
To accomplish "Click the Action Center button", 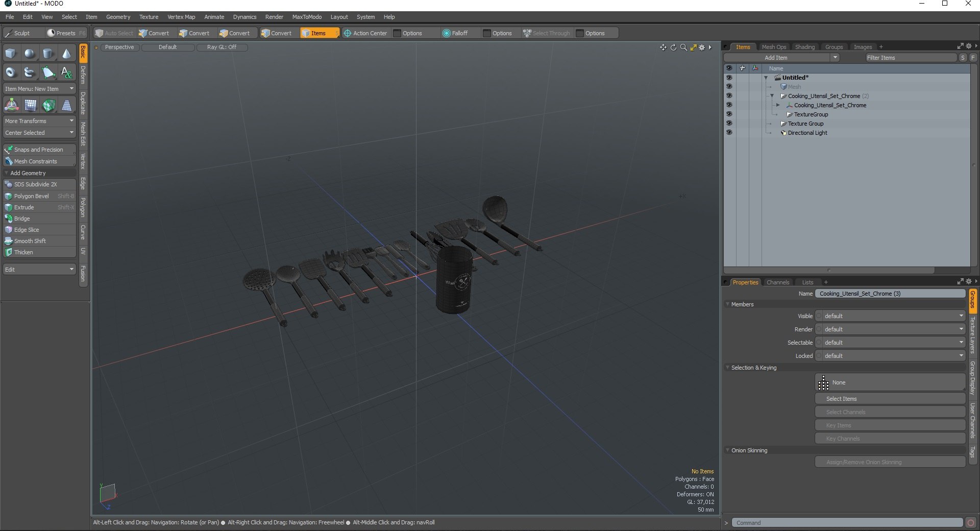I will tap(365, 33).
